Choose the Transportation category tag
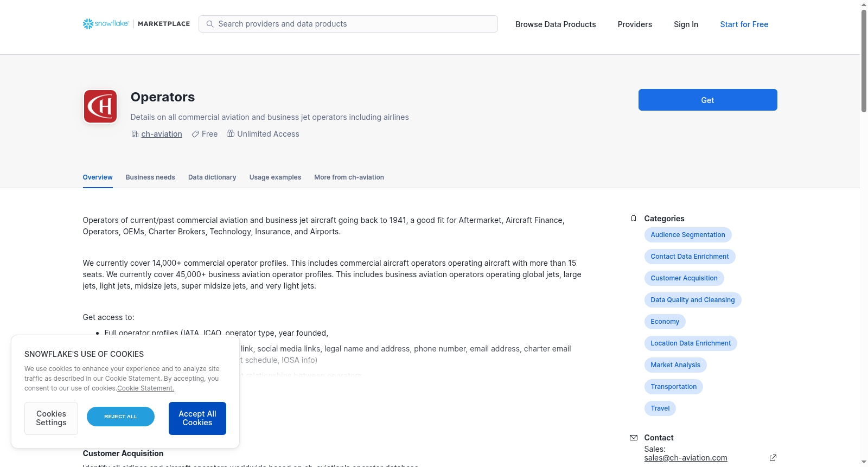The height and width of the screenshot is (467, 868). 674,387
